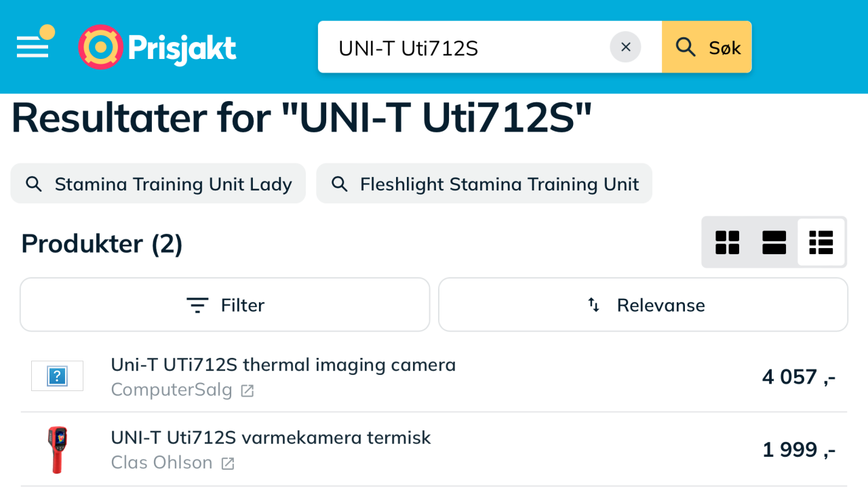Select the compact list view layout
868x488 pixels.
click(821, 242)
